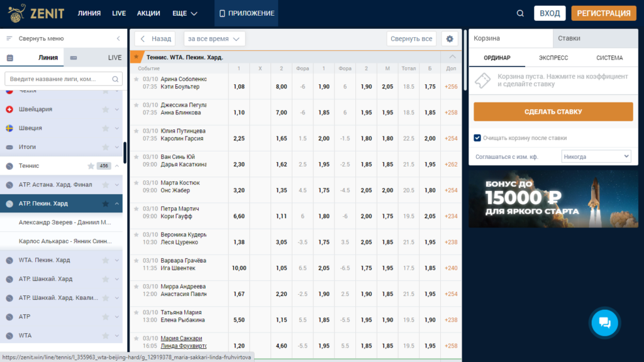Viewport: 644px width, 362px height.
Task: Open the ЛИНИЯ header menu
Action: pos(89,14)
